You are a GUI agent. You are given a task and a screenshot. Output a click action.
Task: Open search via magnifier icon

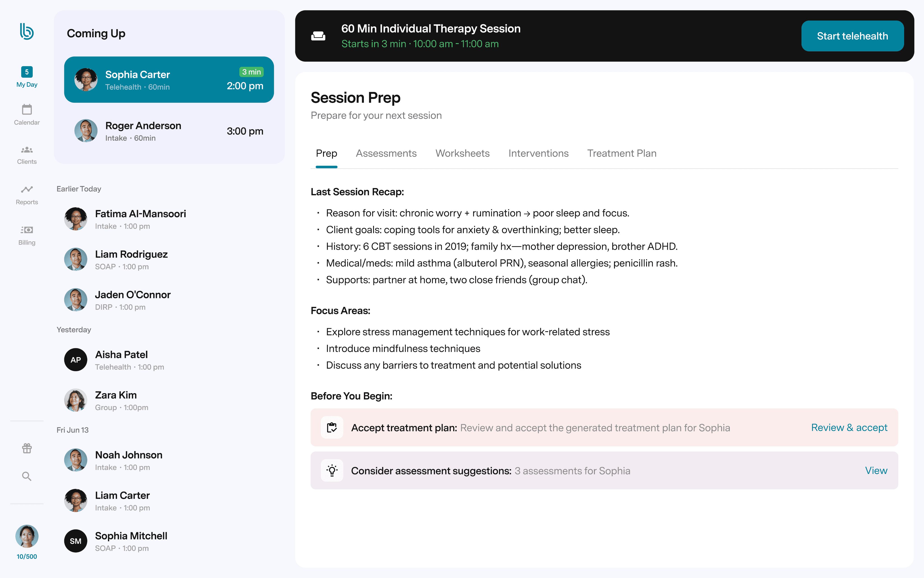tap(27, 476)
